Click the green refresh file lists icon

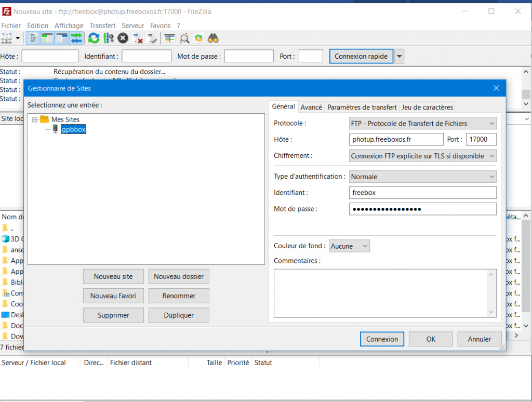point(94,38)
